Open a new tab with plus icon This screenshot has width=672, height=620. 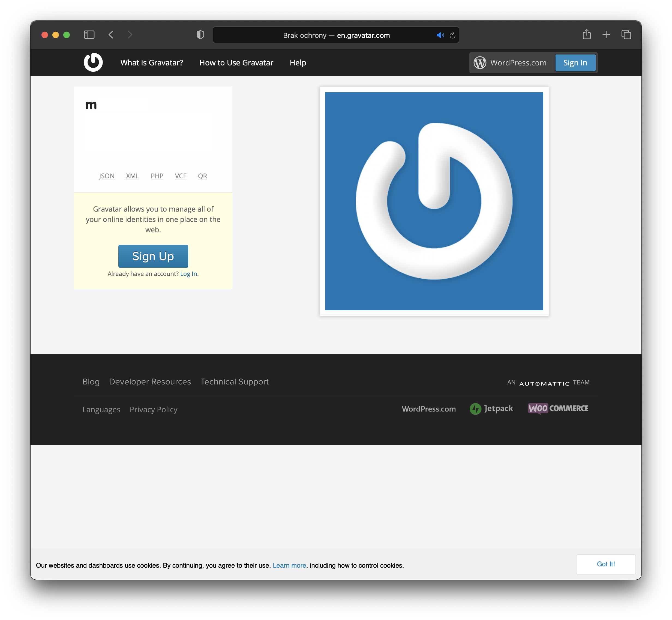click(x=606, y=35)
